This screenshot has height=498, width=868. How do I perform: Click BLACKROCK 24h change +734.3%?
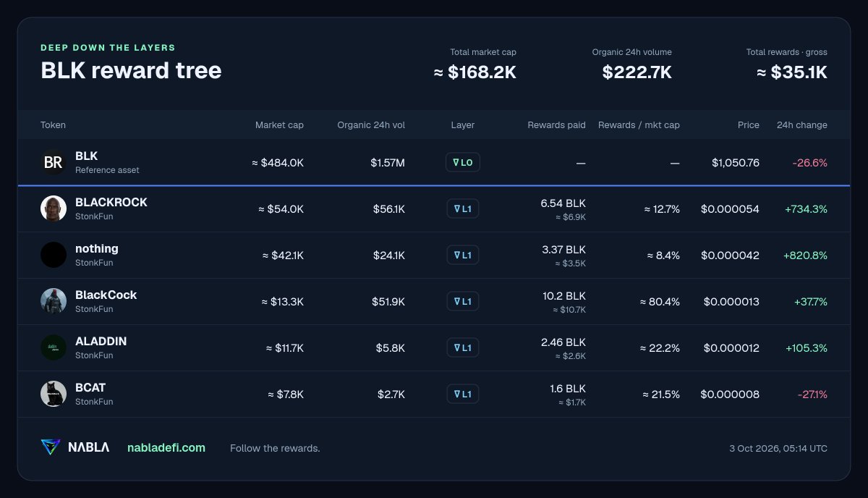[x=806, y=209]
